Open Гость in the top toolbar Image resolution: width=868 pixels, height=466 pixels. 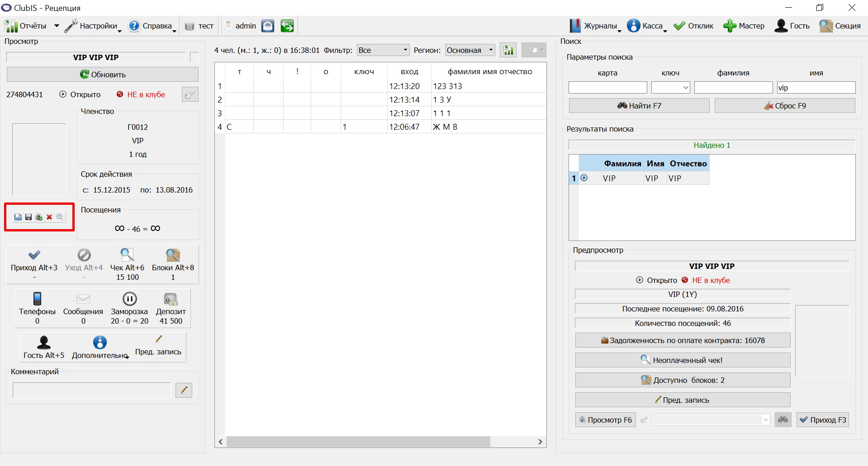click(x=792, y=26)
